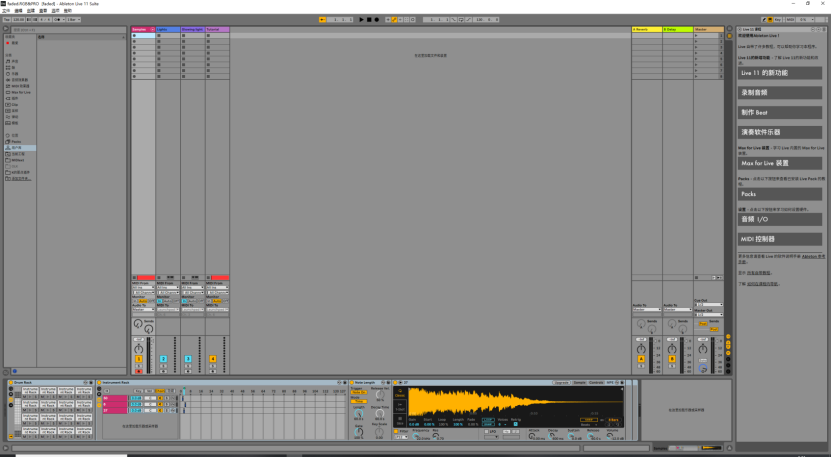Open the 选项 menu

click(55, 11)
